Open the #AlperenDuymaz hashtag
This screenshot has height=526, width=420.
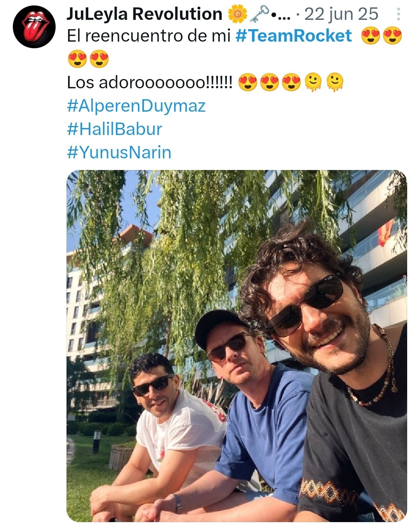[x=136, y=106]
